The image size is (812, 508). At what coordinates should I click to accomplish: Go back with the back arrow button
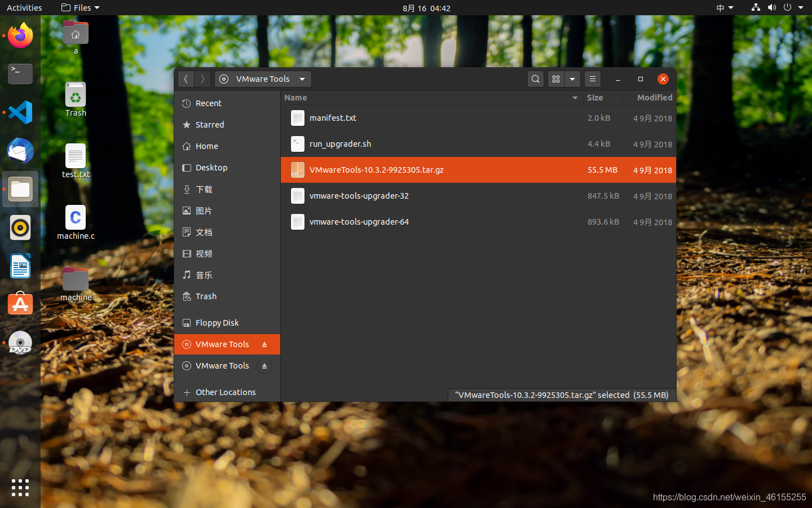(186, 79)
